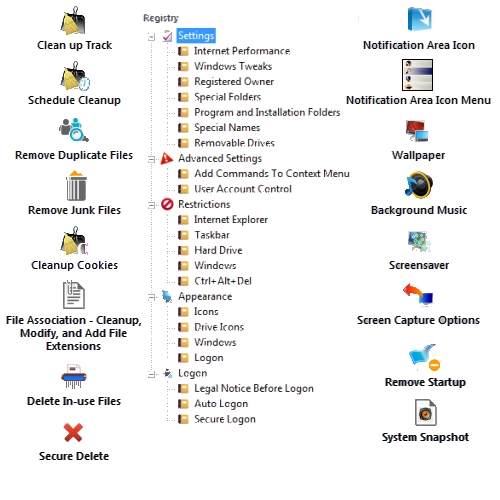Collapse the Advanced Settings tree node

point(151,159)
